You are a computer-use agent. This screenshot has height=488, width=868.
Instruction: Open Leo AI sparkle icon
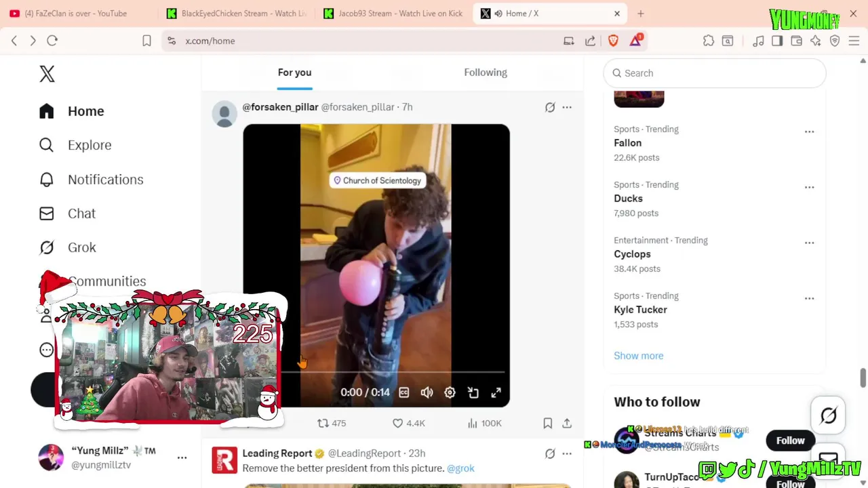[816, 41]
